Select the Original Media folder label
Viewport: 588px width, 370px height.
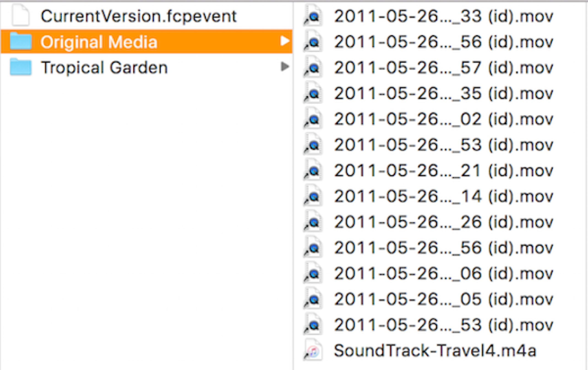pyautogui.click(x=99, y=42)
